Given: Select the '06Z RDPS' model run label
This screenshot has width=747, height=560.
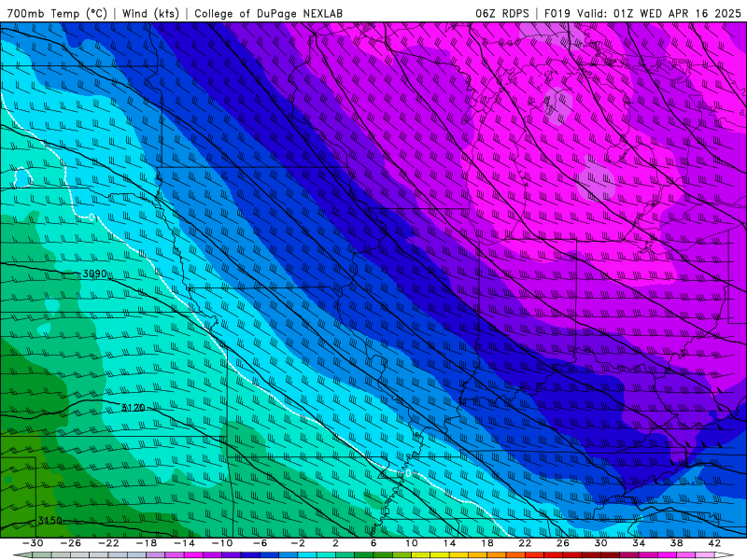Looking at the screenshot, I should (502, 13).
